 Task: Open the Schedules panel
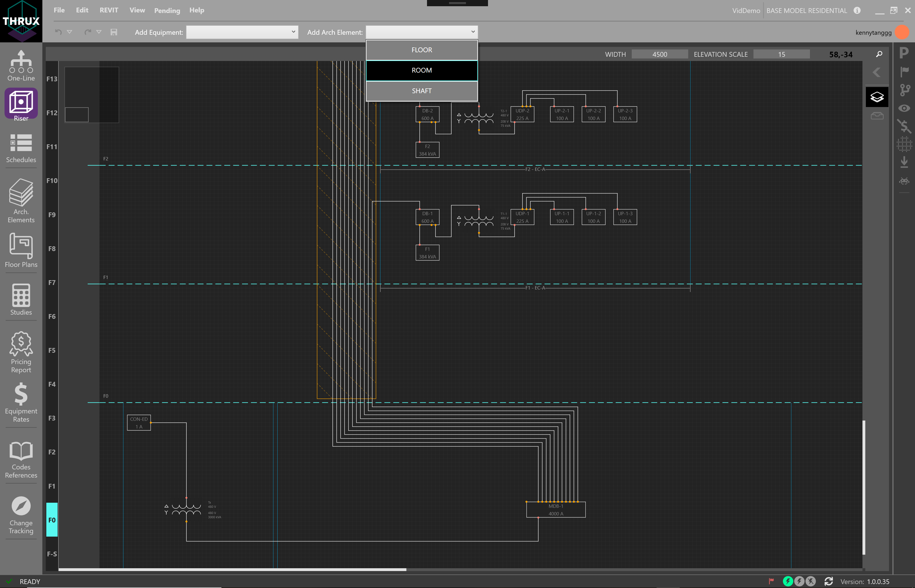21,148
